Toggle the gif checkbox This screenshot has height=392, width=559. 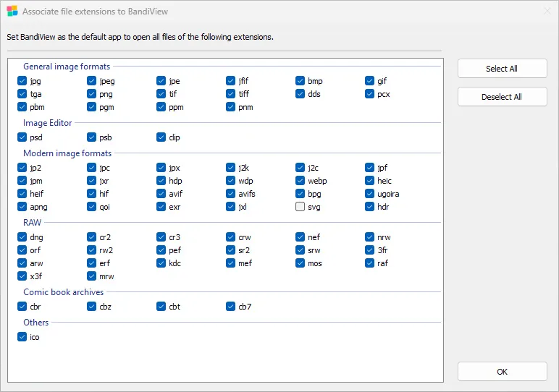coord(370,81)
